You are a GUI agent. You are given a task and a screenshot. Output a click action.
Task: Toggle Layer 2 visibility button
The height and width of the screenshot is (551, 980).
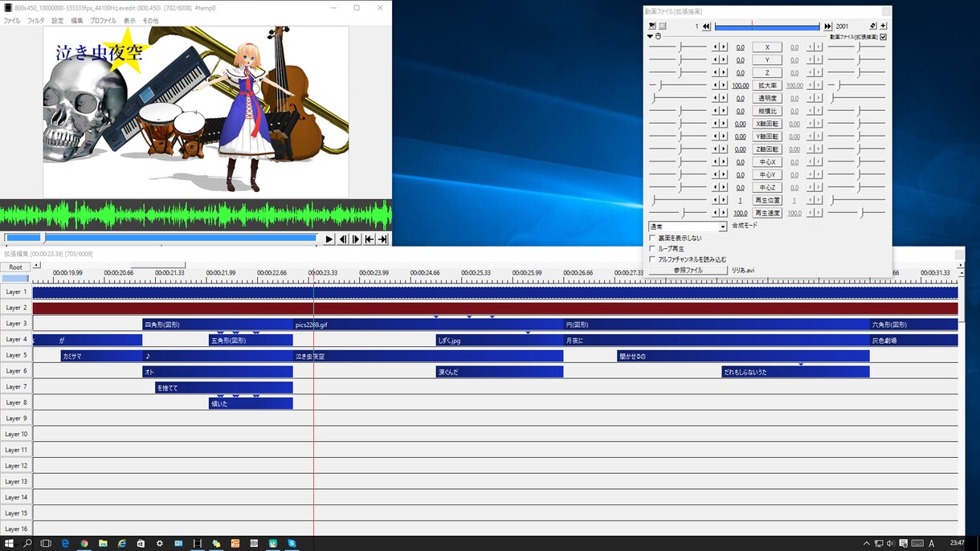click(x=16, y=308)
